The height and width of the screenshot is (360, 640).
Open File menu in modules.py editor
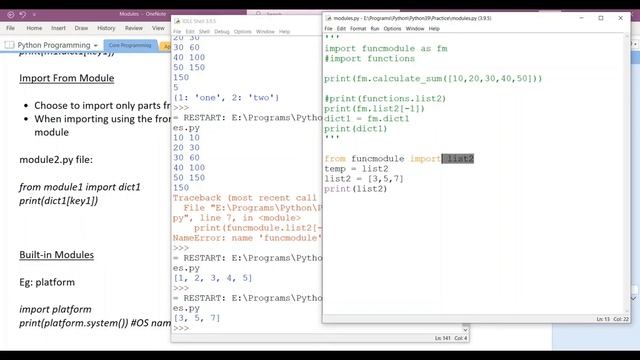coord(329,29)
